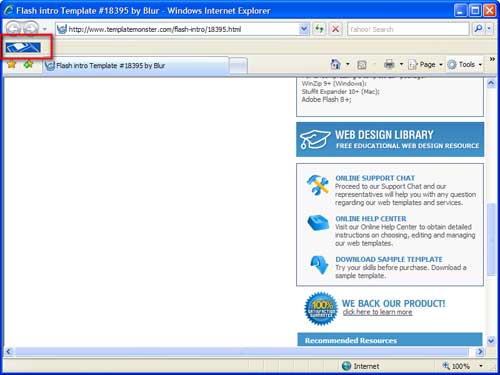Open a new blank tab
The height and width of the screenshot is (375, 500).
click(x=238, y=66)
